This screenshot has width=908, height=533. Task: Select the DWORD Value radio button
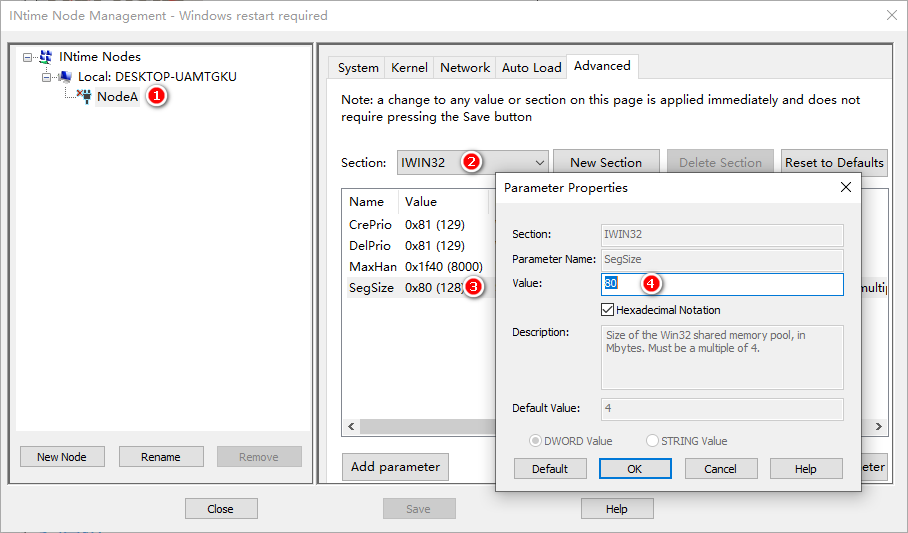pyautogui.click(x=536, y=441)
